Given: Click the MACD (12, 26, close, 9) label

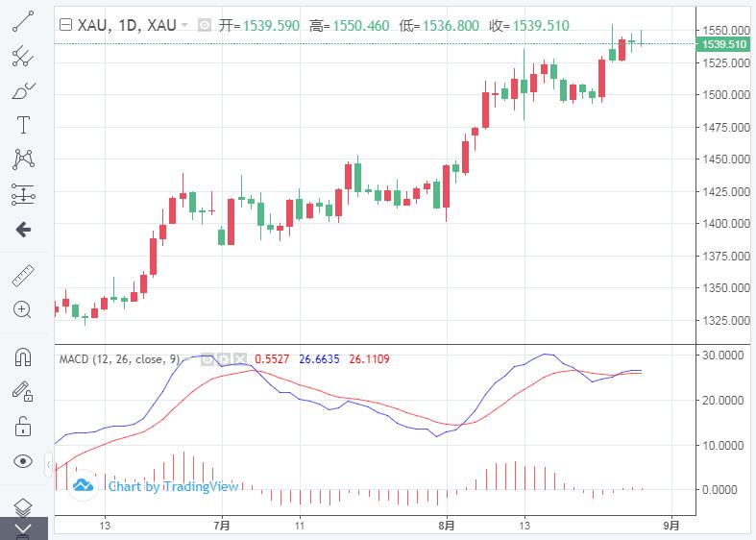Looking at the screenshot, I should click(119, 359).
